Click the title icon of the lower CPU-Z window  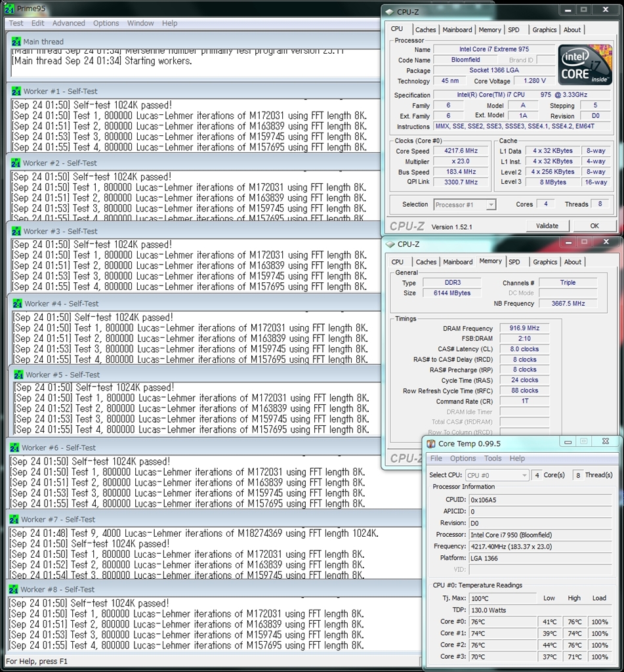coord(390,244)
